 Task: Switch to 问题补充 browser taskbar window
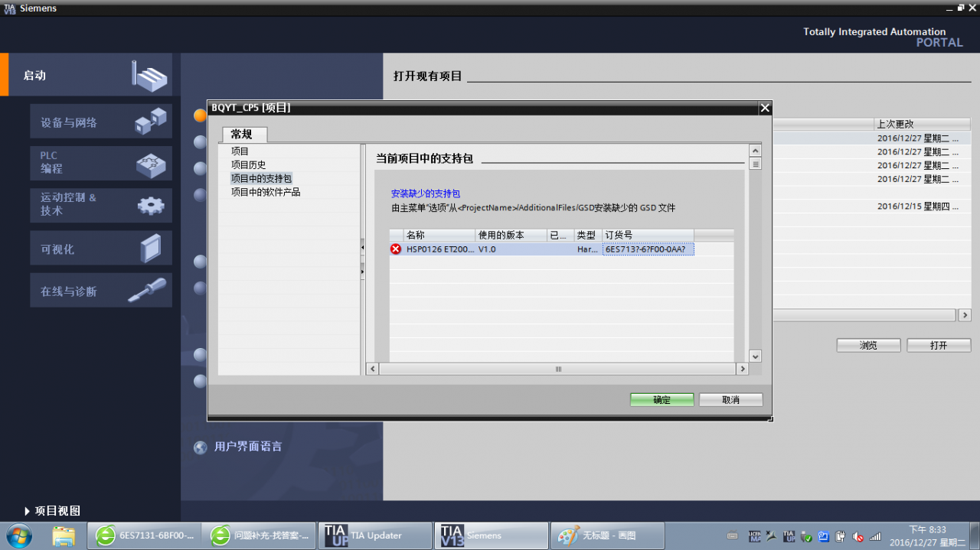tap(260, 535)
